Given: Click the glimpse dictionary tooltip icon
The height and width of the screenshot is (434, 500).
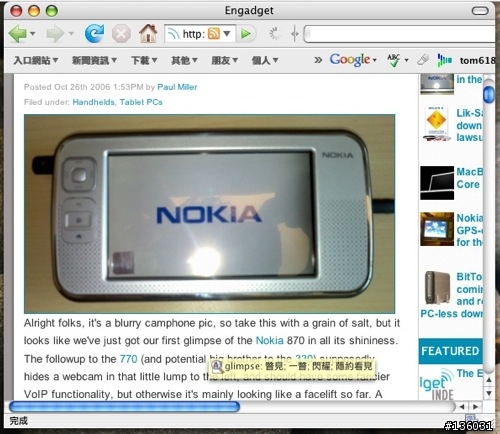Looking at the screenshot, I should click(217, 366).
